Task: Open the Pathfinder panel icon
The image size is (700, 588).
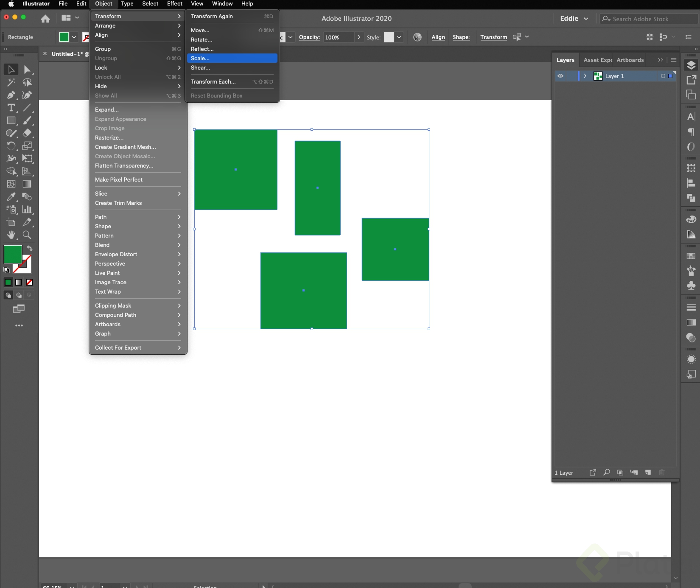Action: coord(691,198)
